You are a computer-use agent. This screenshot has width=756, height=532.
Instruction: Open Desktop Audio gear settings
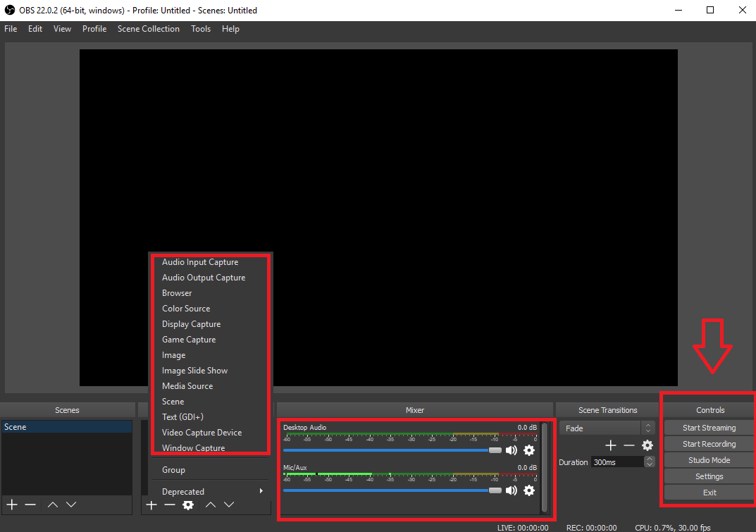[x=529, y=450]
